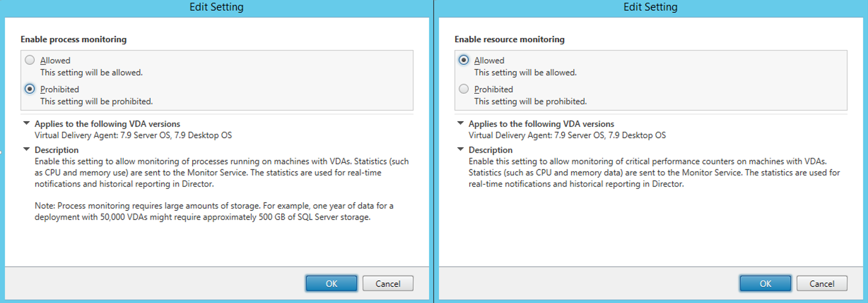Collapse Description section in resource monitoring dialog
The height and width of the screenshot is (303, 868).
click(x=460, y=150)
